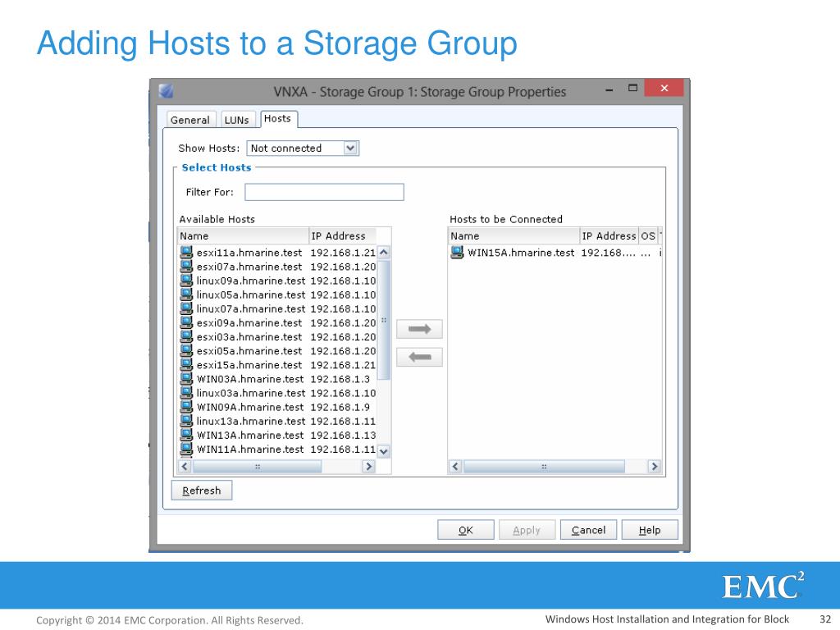The width and height of the screenshot is (840, 630).
Task: Click the IP address cell of esxi15a.hmarine.test
Action: point(343,365)
